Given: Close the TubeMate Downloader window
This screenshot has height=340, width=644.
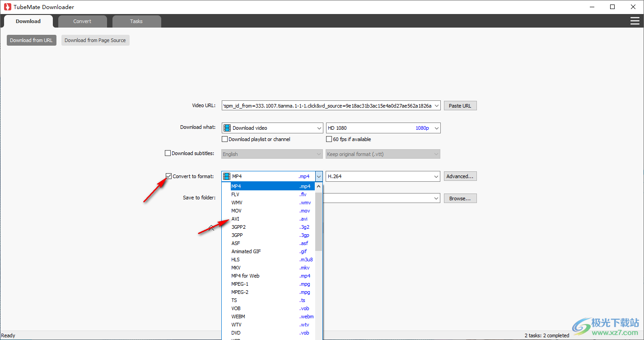Looking at the screenshot, I should point(633,7).
